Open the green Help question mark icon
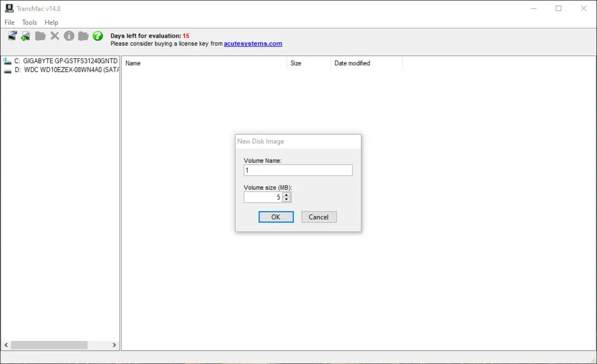 (x=97, y=36)
